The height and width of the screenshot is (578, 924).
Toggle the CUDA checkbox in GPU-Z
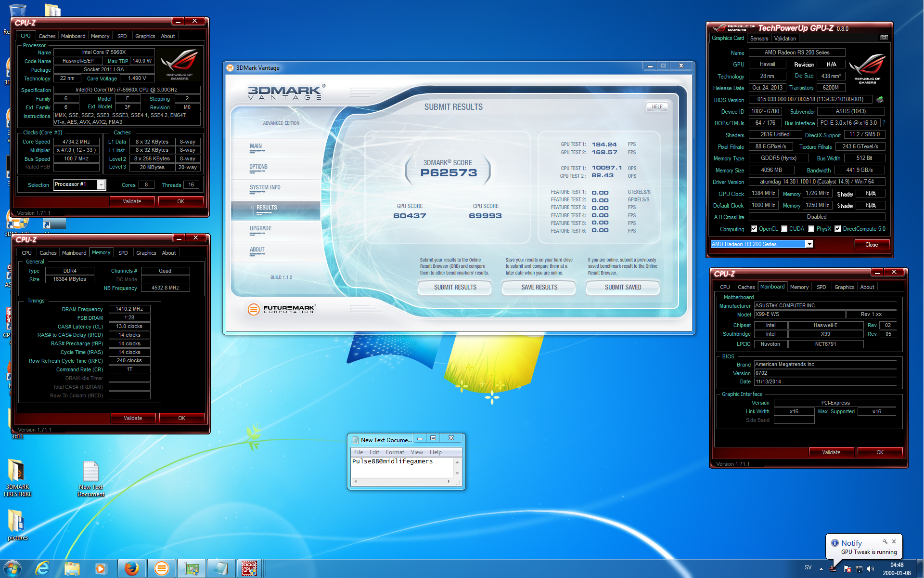click(784, 229)
